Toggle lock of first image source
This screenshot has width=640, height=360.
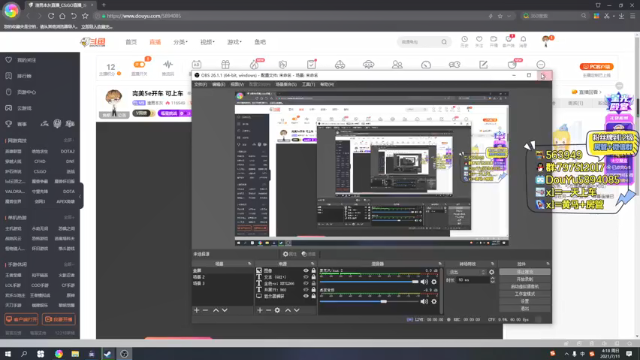pos(313,271)
